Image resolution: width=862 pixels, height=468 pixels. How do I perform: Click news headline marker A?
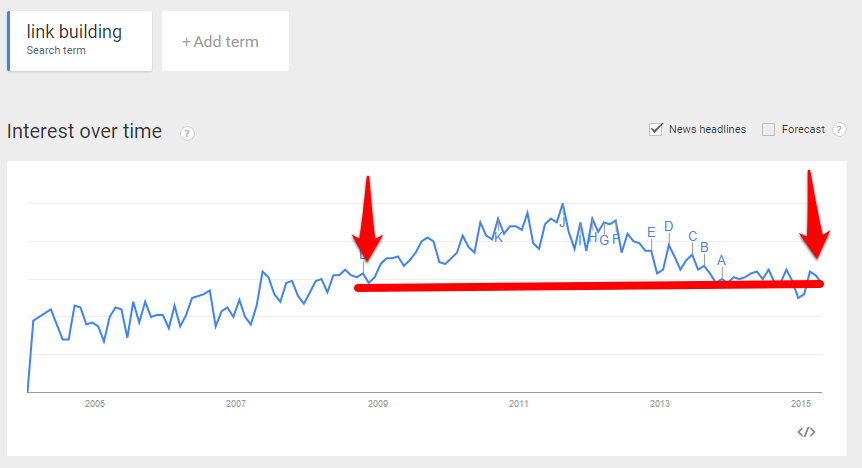pos(721,260)
